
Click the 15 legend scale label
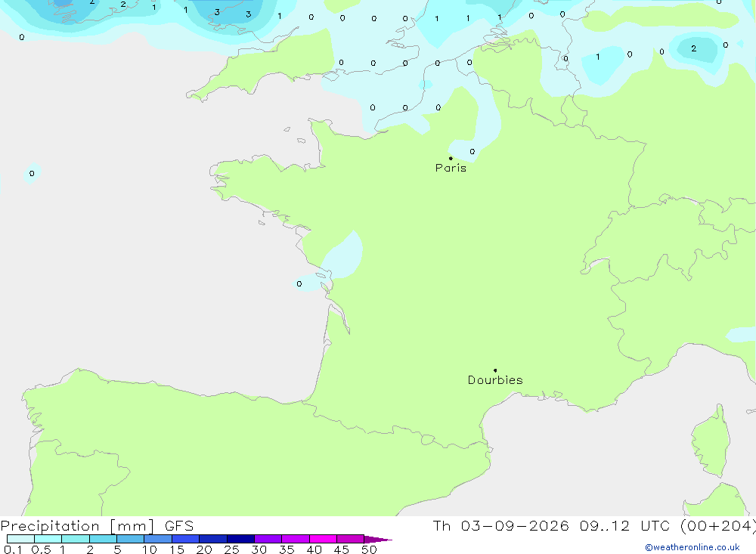click(177, 549)
